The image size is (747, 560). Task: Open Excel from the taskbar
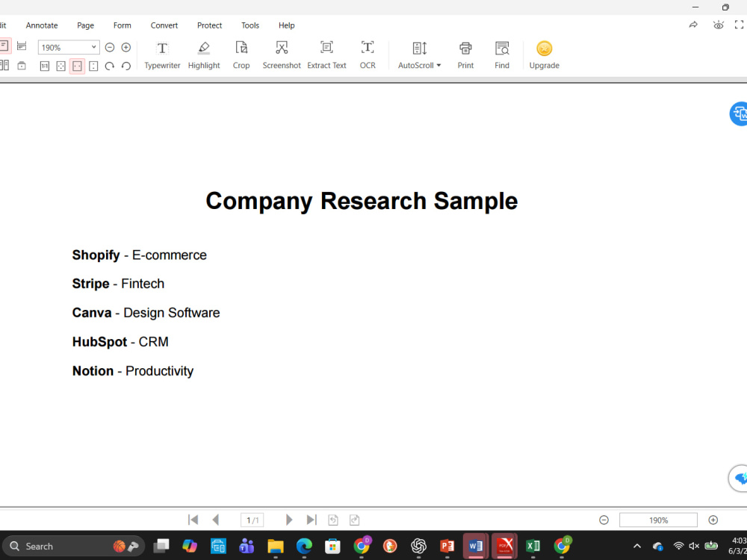tap(533, 546)
